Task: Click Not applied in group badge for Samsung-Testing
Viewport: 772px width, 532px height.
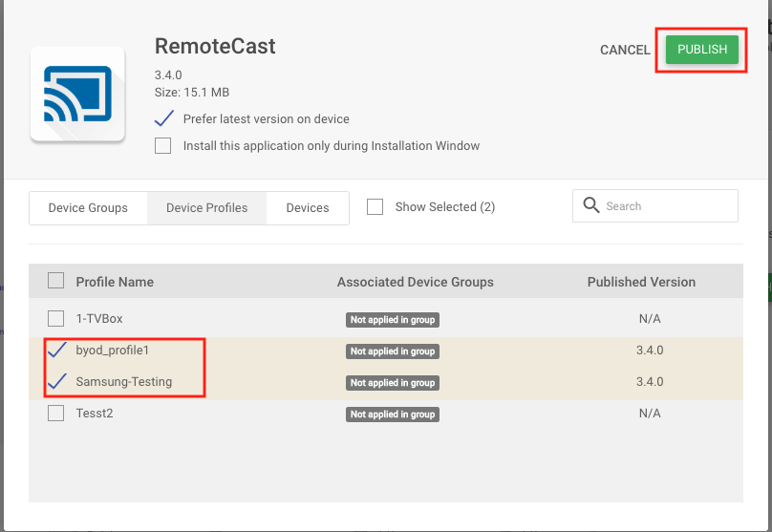Action: point(393,383)
